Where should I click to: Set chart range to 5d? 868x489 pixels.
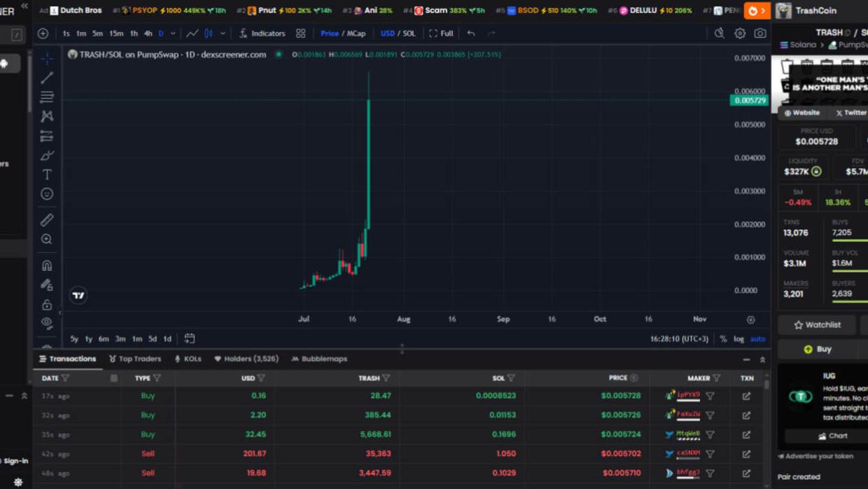click(153, 339)
